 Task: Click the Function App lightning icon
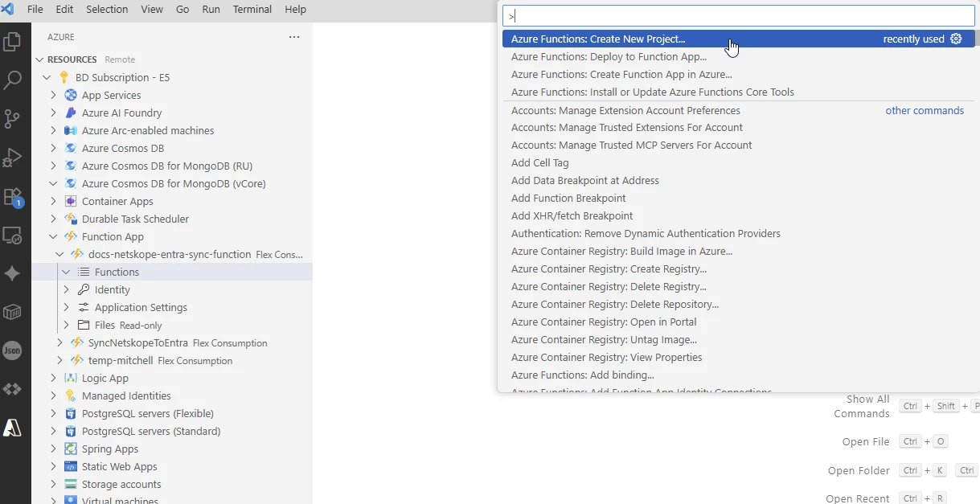coord(71,236)
